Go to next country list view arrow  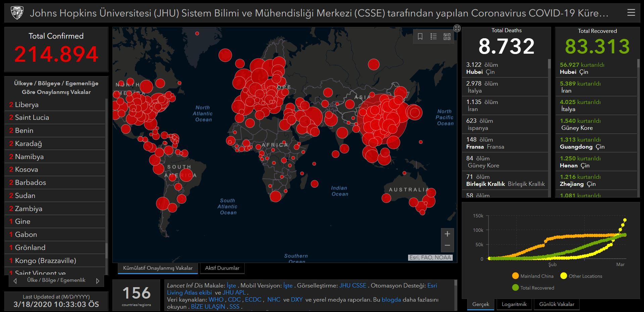point(98,281)
